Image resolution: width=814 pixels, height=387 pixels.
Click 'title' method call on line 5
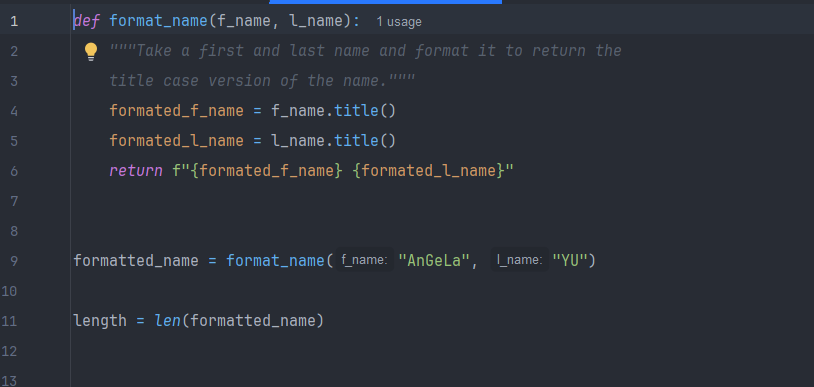click(x=356, y=140)
